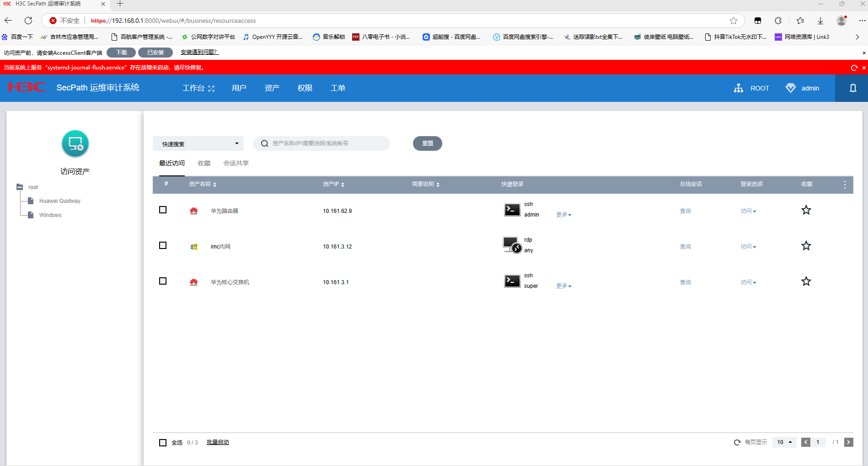Image resolution: width=868 pixels, height=466 pixels.
Task: Reload the browser page
Action: 28,21
